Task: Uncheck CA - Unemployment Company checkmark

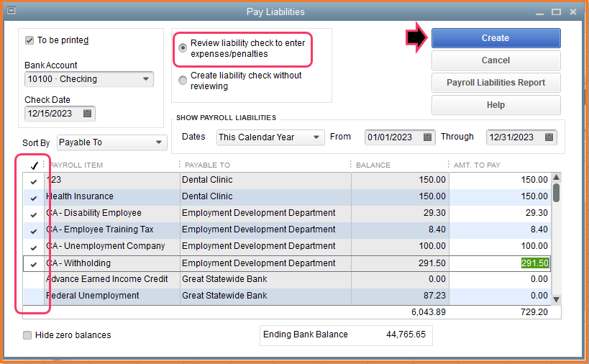Action: [x=34, y=247]
